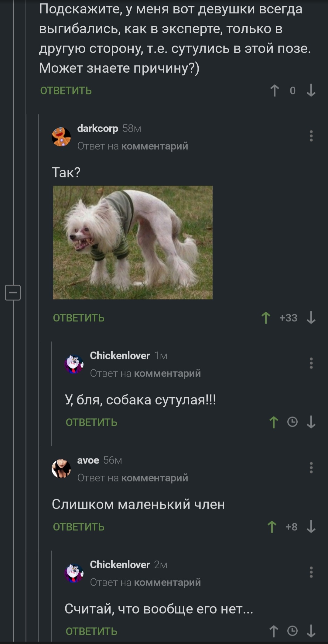The height and width of the screenshot is (644, 328).
Task: Upvote Chickenlover's 'собака сутулая' comment
Action: (x=274, y=422)
